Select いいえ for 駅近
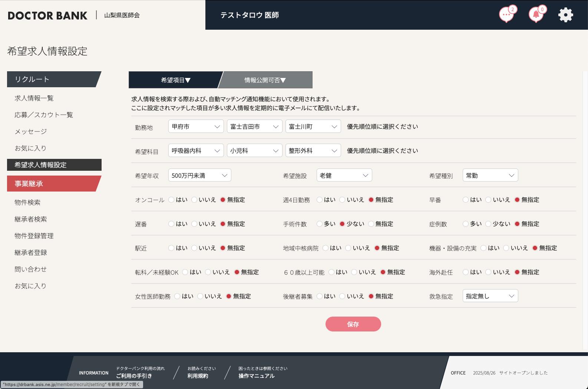The height and width of the screenshot is (389, 588). point(194,248)
